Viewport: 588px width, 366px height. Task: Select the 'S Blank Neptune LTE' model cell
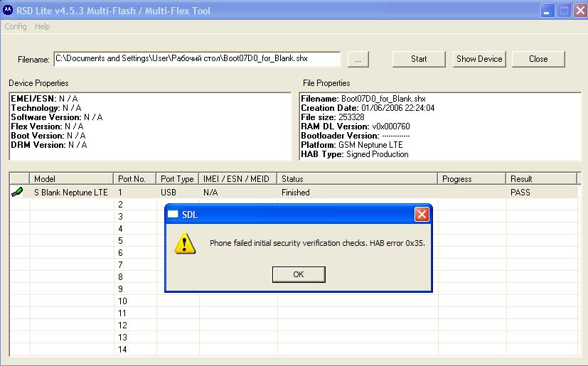(71, 193)
